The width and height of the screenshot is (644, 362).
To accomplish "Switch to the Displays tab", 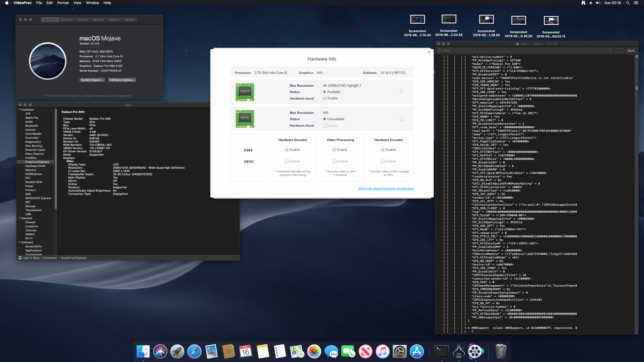I will 67,20.
